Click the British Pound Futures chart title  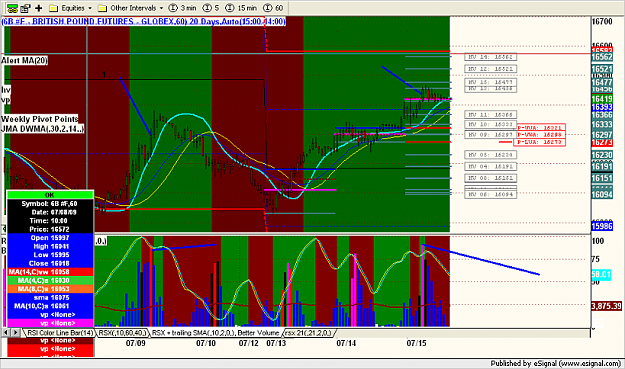click(x=143, y=22)
